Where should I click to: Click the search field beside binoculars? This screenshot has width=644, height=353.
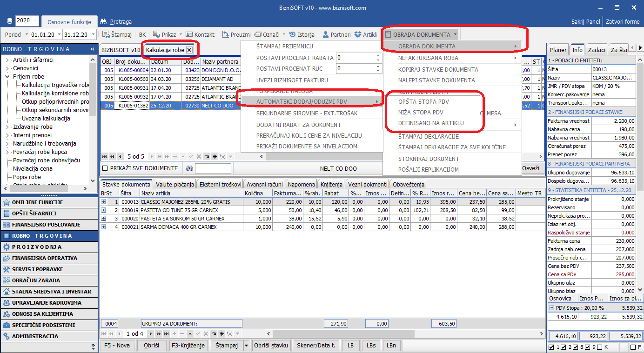(213, 168)
